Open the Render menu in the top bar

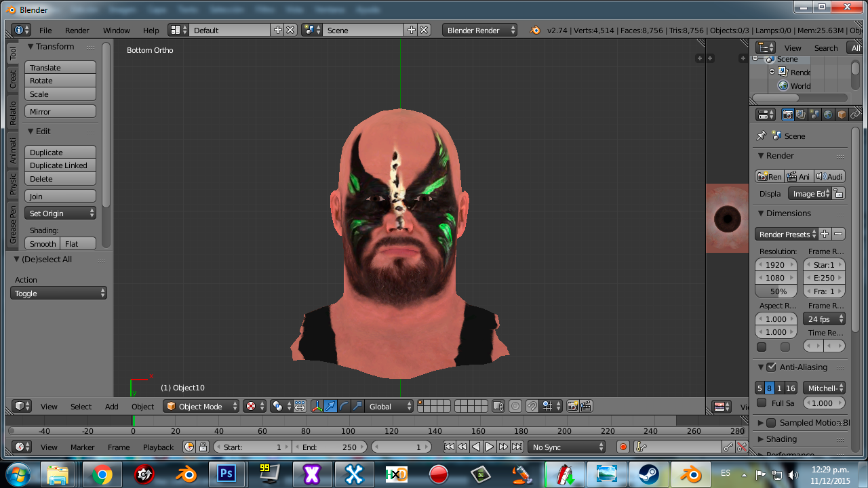(x=77, y=30)
